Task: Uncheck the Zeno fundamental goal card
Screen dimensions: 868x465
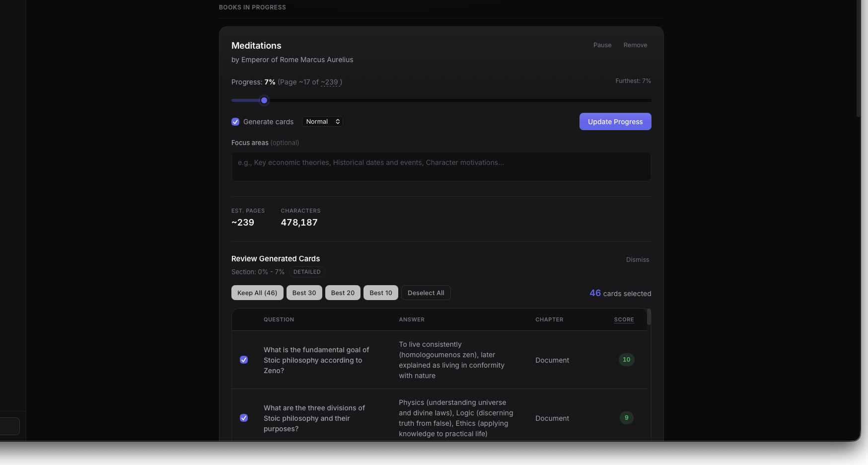Action: pos(244,360)
